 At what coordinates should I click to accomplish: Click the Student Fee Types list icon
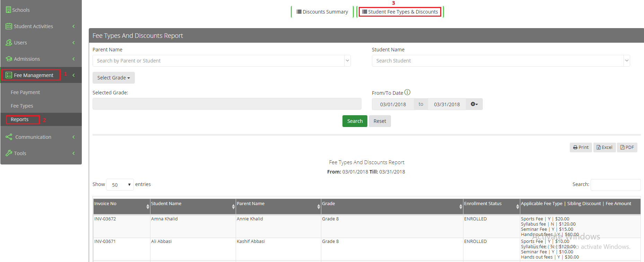point(365,11)
